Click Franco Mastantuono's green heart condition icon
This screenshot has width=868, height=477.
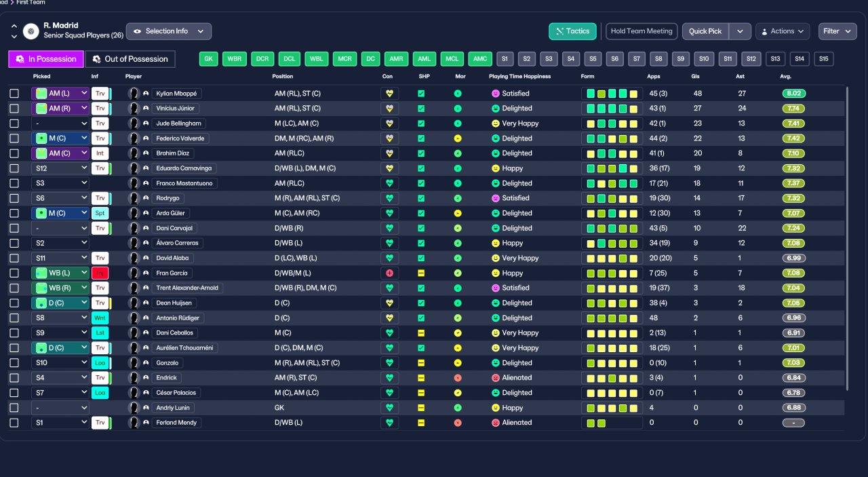tap(389, 183)
